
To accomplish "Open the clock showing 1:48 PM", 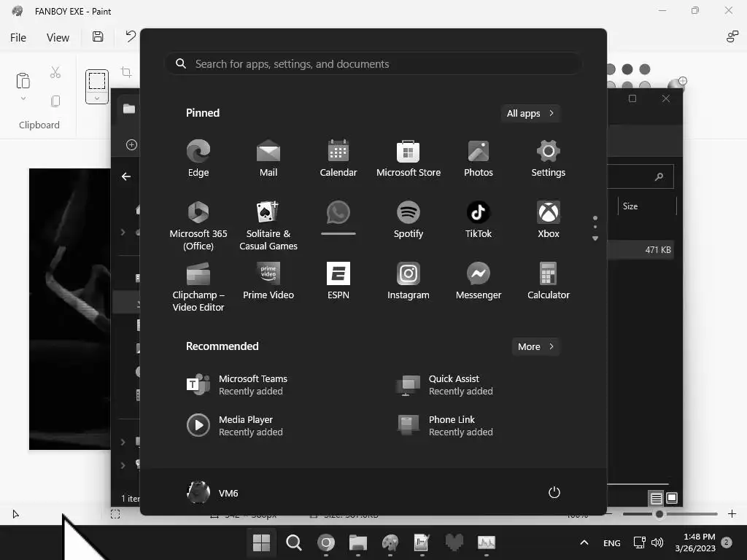I will tap(695, 542).
